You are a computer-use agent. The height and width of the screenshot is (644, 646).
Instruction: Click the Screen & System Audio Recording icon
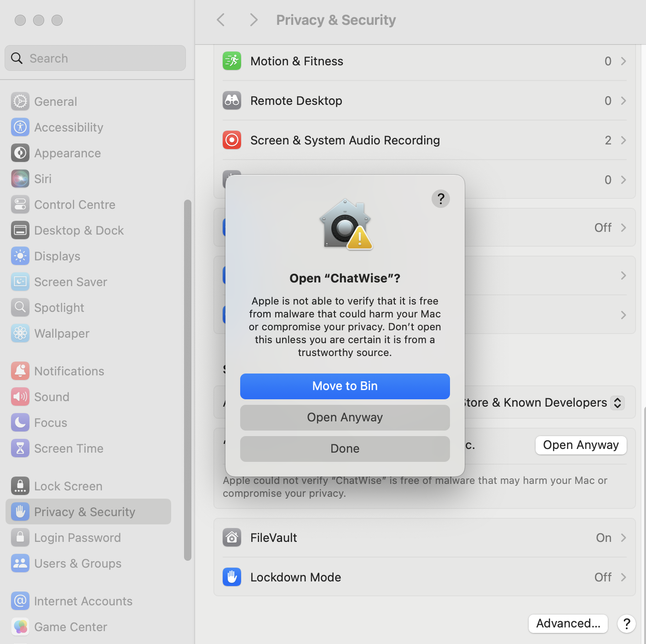pos(232,140)
